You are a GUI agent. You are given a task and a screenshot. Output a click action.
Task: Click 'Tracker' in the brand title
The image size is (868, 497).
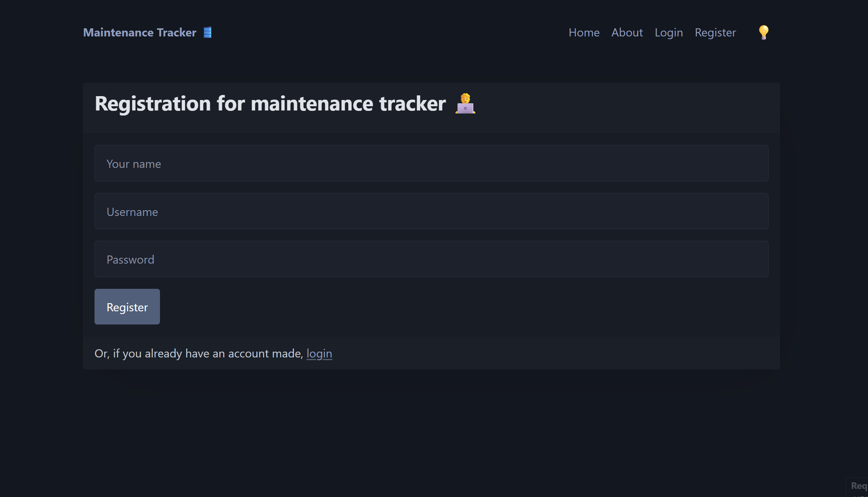(176, 33)
